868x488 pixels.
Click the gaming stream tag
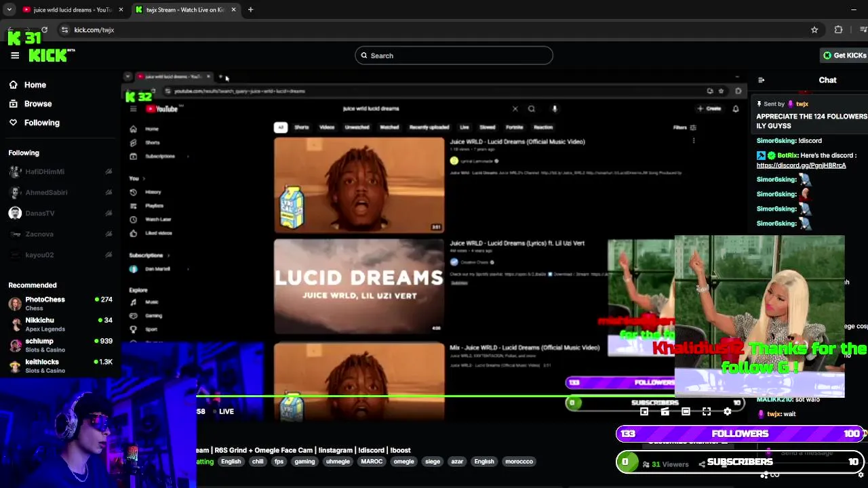tap(304, 462)
